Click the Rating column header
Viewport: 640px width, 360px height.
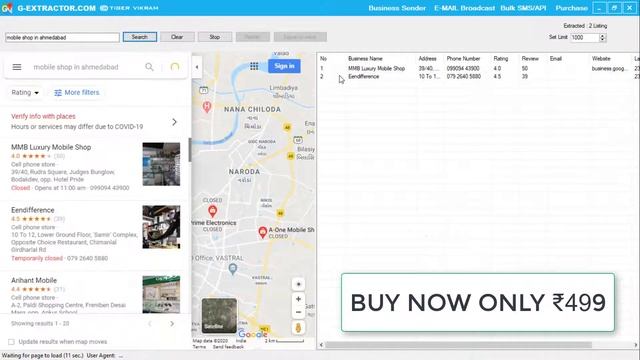(501, 59)
